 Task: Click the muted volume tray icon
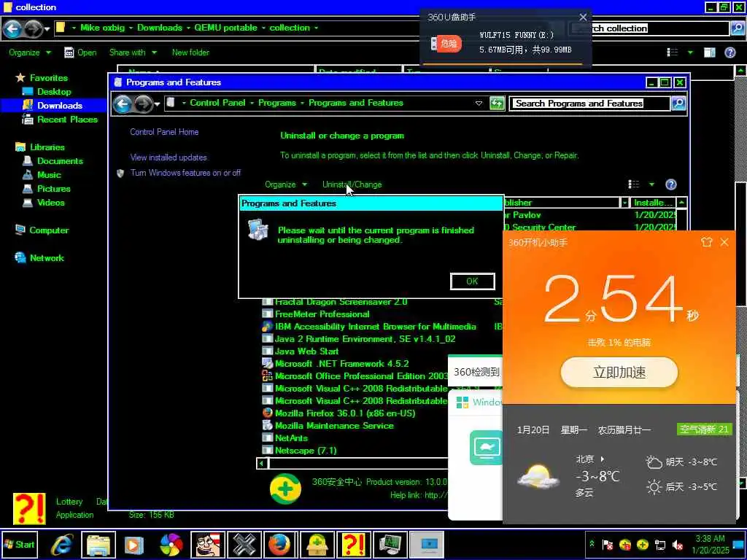click(x=677, y=544)
